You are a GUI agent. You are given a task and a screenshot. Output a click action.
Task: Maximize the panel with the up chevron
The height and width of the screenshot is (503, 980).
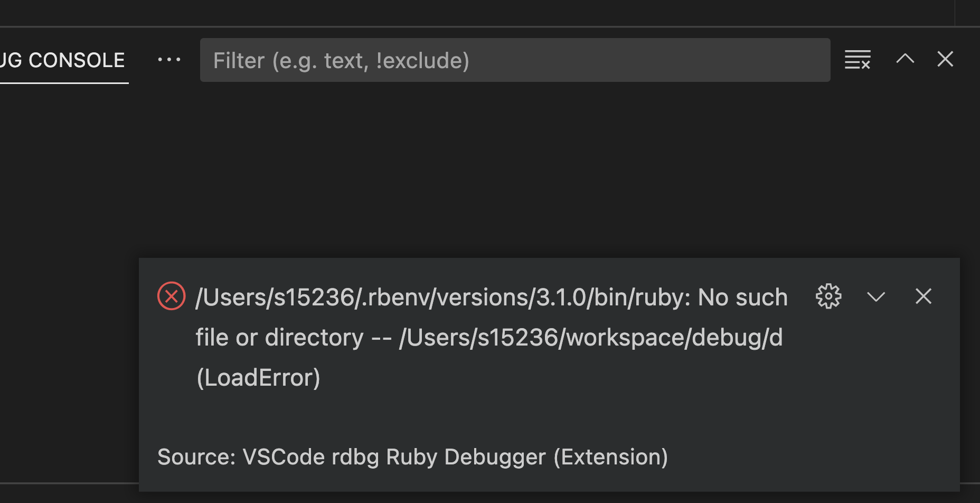(905, 59)
